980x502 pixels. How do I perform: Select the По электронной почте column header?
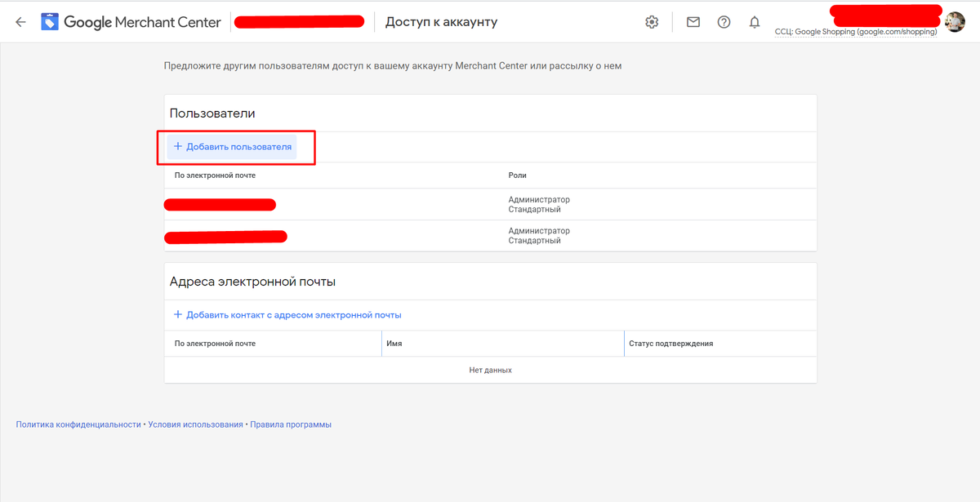214,175
